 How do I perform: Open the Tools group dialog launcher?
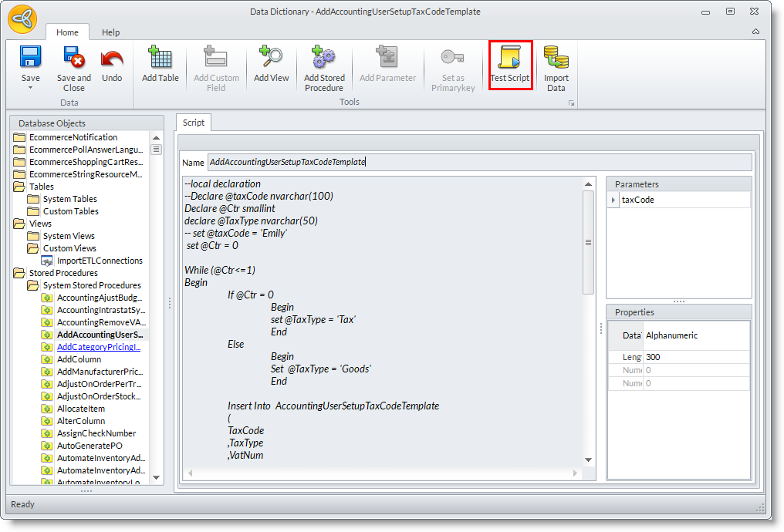[x=572, y=103]
